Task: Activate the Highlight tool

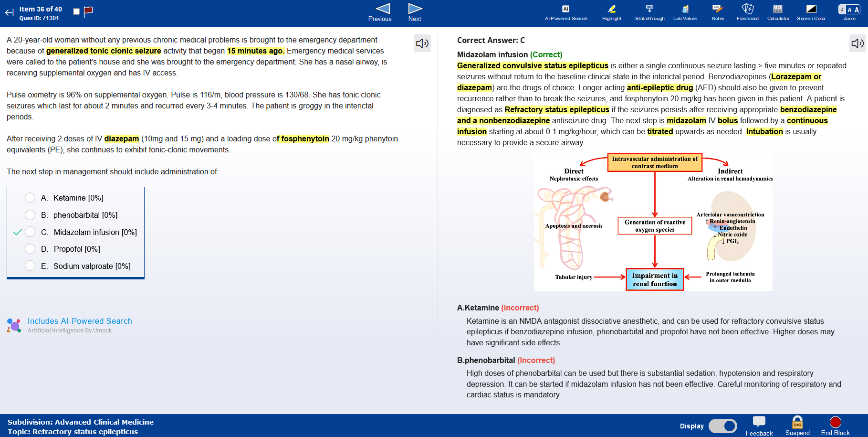Action: coord(612,13)
